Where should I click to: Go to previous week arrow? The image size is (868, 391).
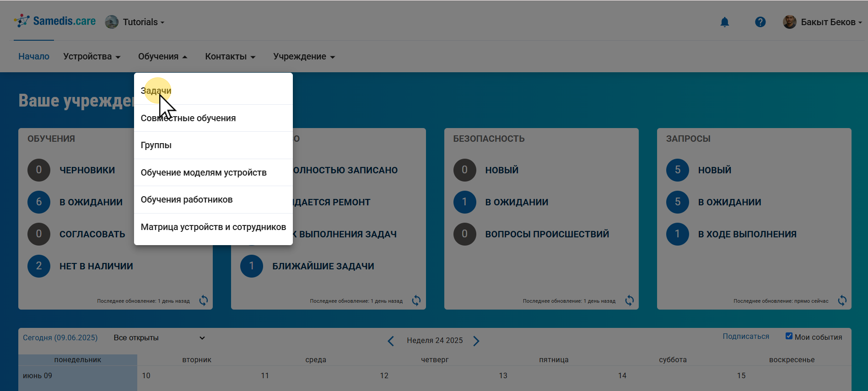pos(391,341)
